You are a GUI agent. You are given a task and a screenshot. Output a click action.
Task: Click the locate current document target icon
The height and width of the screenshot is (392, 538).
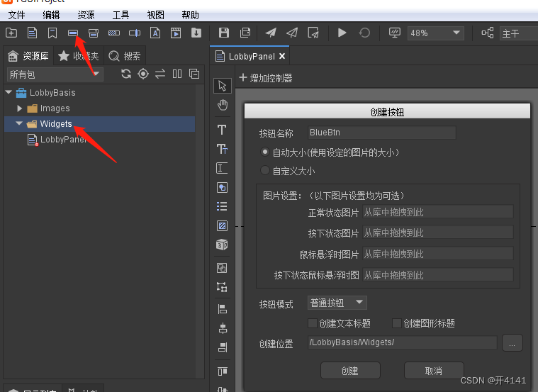(x=143, y=74)
